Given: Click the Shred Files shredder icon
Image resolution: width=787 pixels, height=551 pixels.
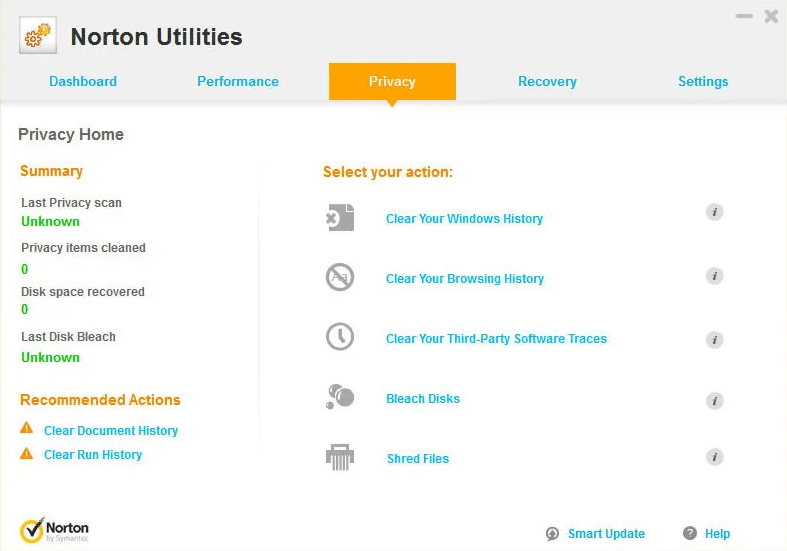Looking at the screenshot, I should tap(340, 457).
